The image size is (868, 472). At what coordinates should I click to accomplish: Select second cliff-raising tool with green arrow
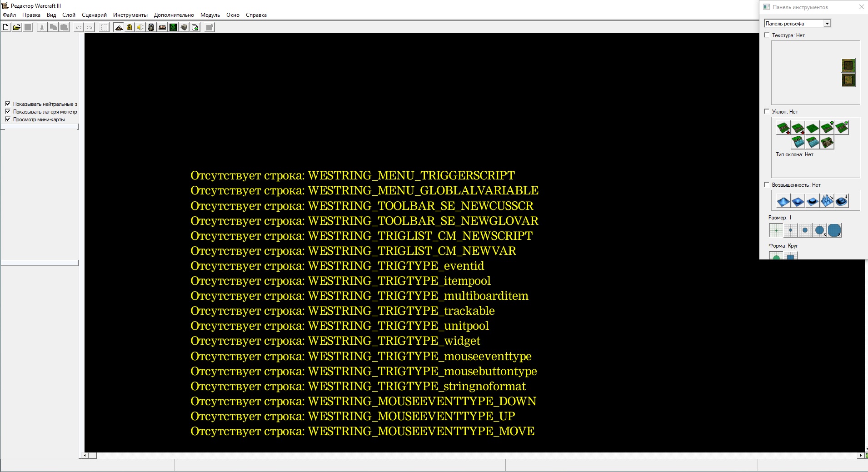click(x=842, y=128)
